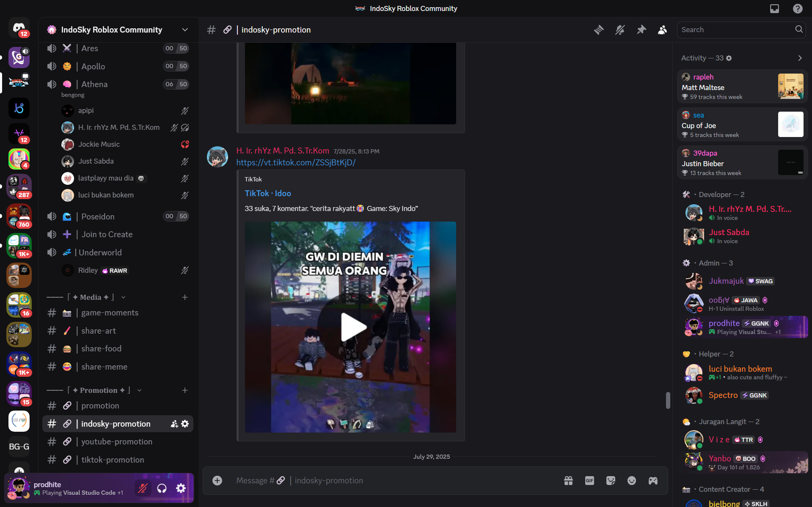Open rapleh's Matt Maltese activity card
Viewport: 812px width, 507px height.
click(x=743, y=86)
